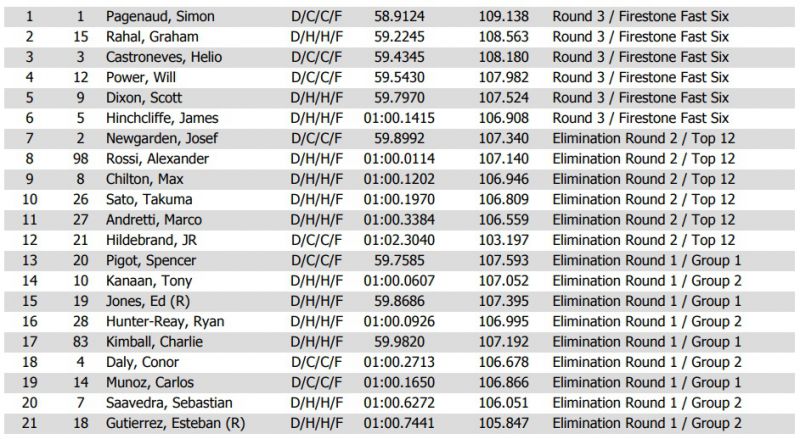
Task: Click lap time 59.9820
Action: [x=395, y=341]
